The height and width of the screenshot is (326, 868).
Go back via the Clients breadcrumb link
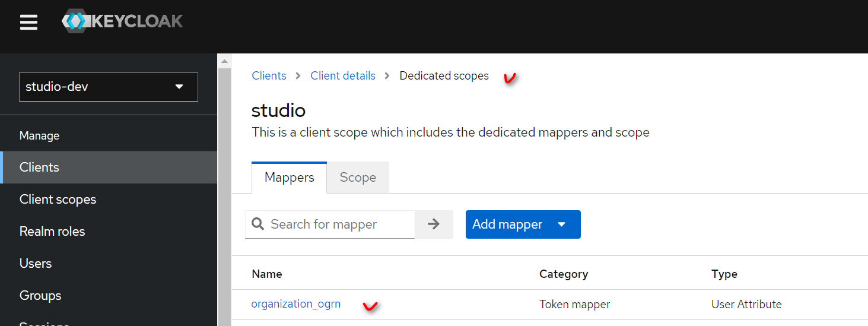[x=269, y=76]
